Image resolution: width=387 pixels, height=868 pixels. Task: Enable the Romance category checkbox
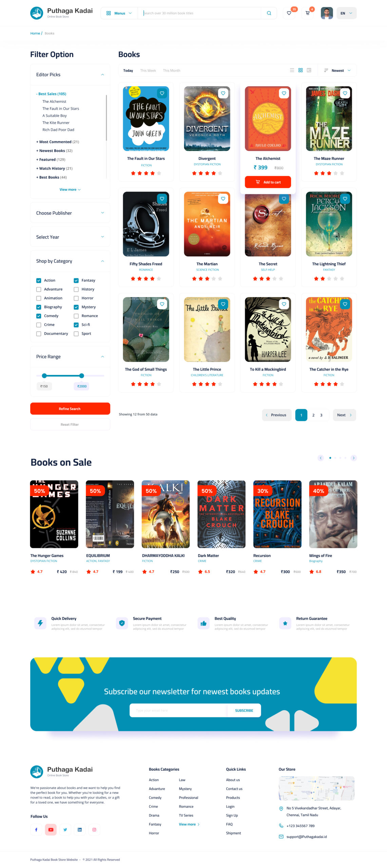tap(76, 315)
